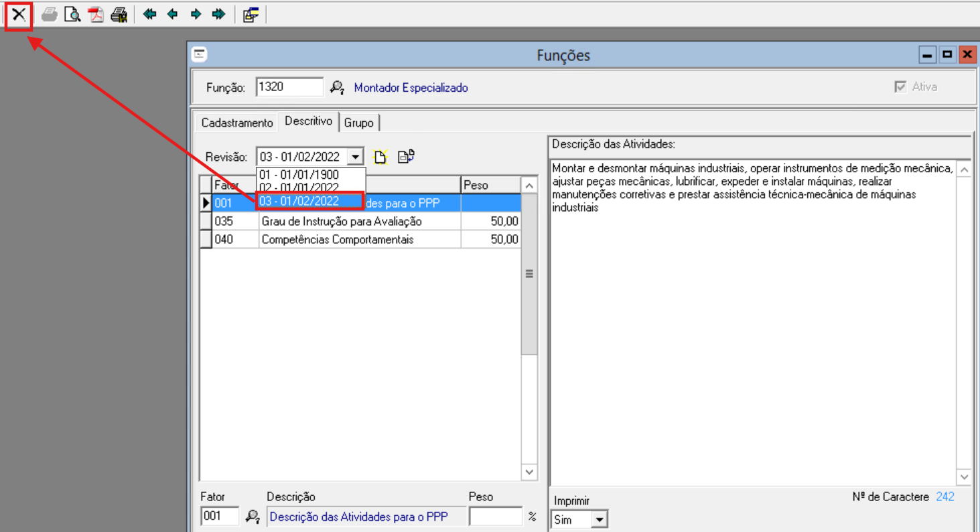Click the Função code input field
980x532 pixels.
pyautogui.click(x=289, y=87)
